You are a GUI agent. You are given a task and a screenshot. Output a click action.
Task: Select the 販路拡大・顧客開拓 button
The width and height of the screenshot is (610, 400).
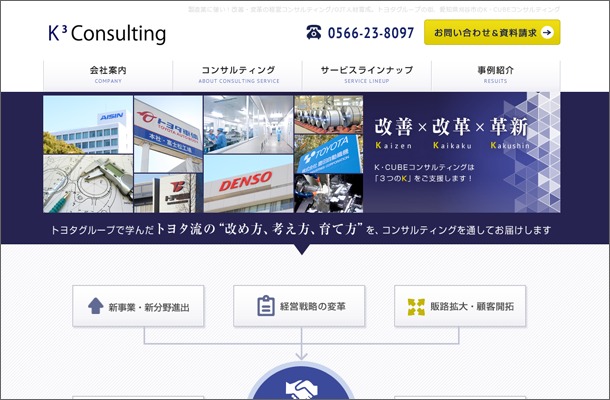[x=460, y=306]
